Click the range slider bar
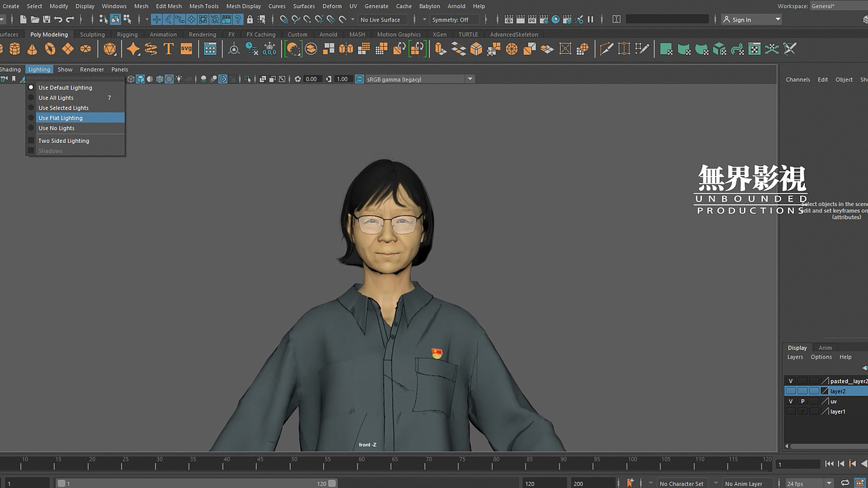Image resolution: width=868 pixels, height=488 pixels. pos(196,483)
